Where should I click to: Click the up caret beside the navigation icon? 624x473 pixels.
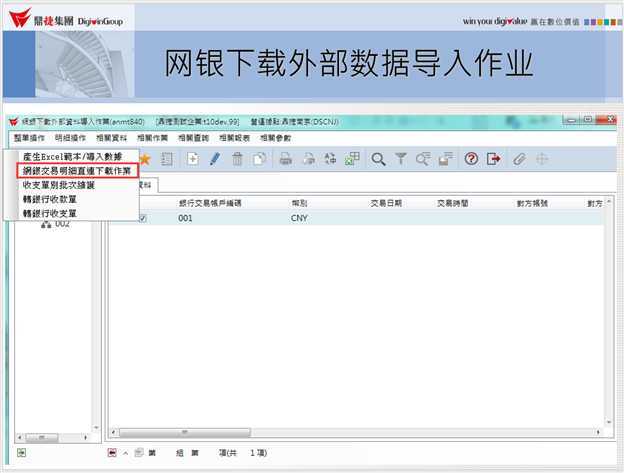tap(126, 453)
